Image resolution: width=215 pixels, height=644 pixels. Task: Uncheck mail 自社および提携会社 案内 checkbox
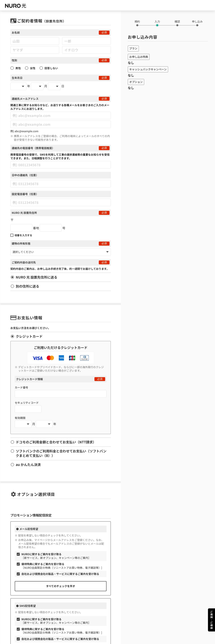point(18,574)
